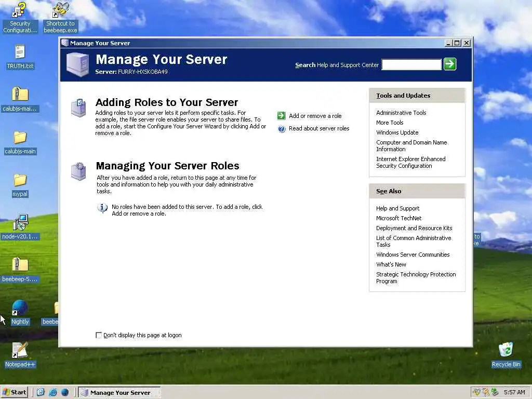The width and height of the screenshot is (532, 399).
Task: Open Internet Explorer Enhanced Security Configuration link
Action: coord(410,162)
